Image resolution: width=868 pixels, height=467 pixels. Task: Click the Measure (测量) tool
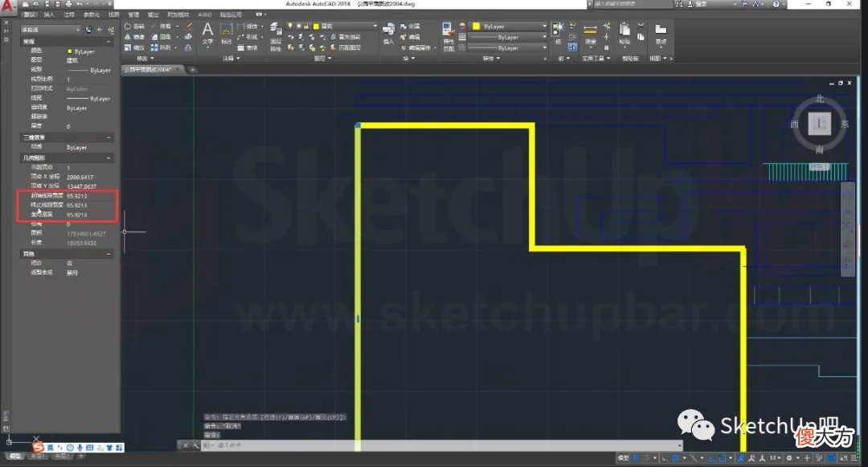[590, 33]
